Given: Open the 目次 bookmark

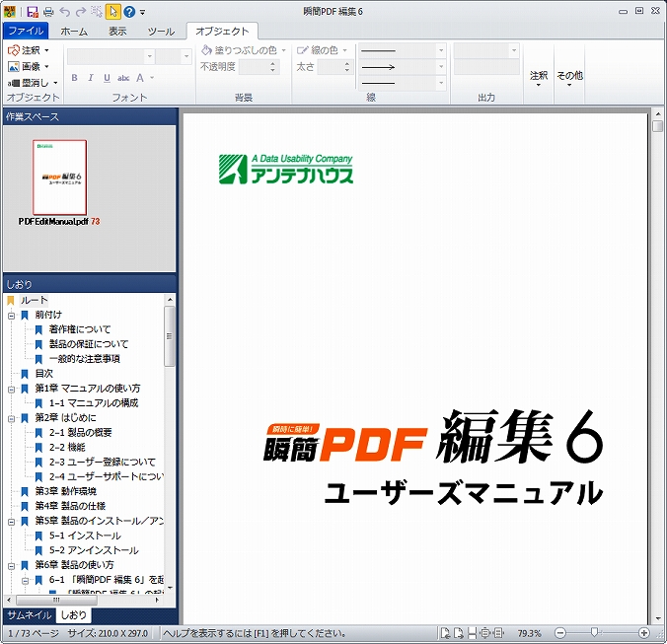Looking at the screenshot, I should [43, 374].
